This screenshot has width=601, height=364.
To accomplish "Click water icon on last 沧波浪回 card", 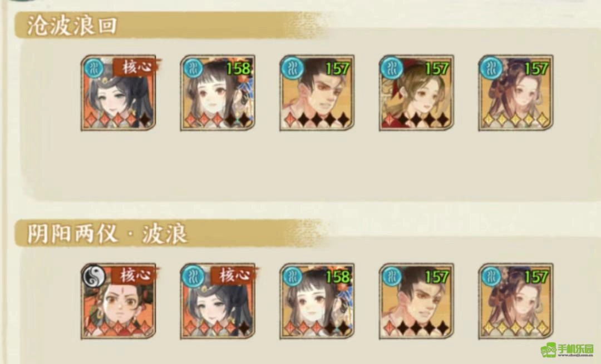I will (x=492, y=68).
